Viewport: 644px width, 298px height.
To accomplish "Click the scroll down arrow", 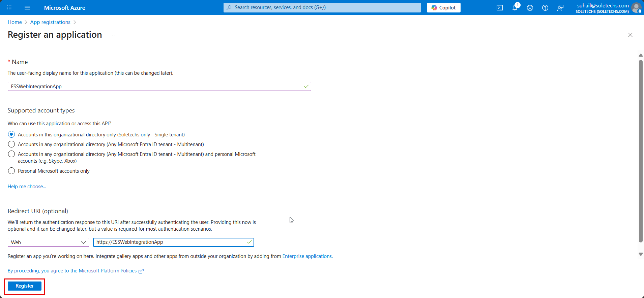I will point(641,254).
